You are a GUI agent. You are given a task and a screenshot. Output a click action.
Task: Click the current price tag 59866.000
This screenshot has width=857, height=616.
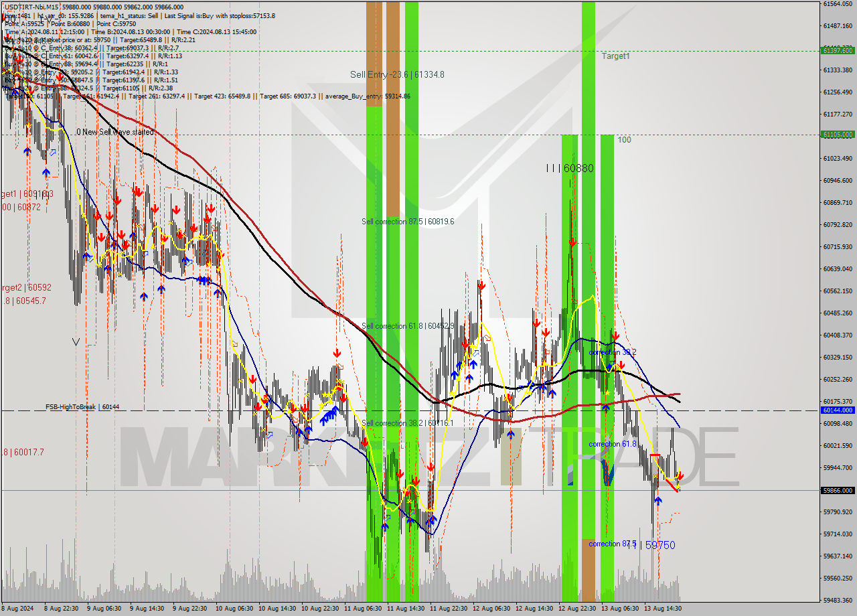(x=838, y=490)
